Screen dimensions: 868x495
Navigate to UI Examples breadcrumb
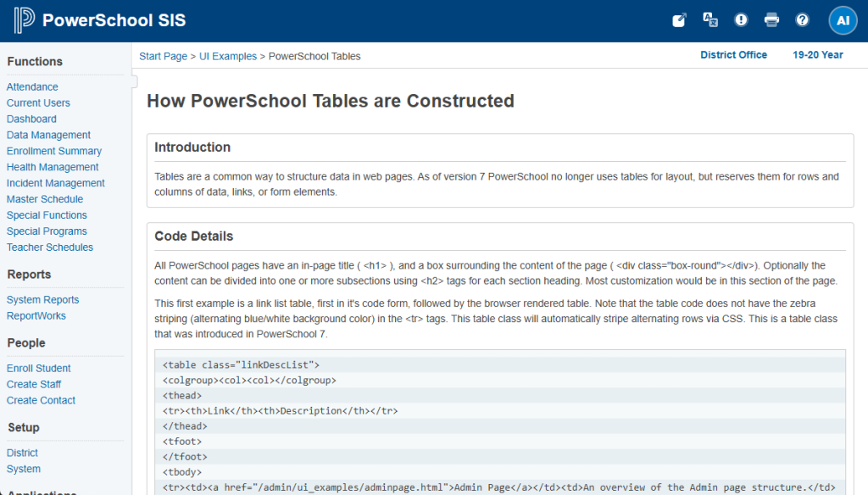tap(228, 57)
